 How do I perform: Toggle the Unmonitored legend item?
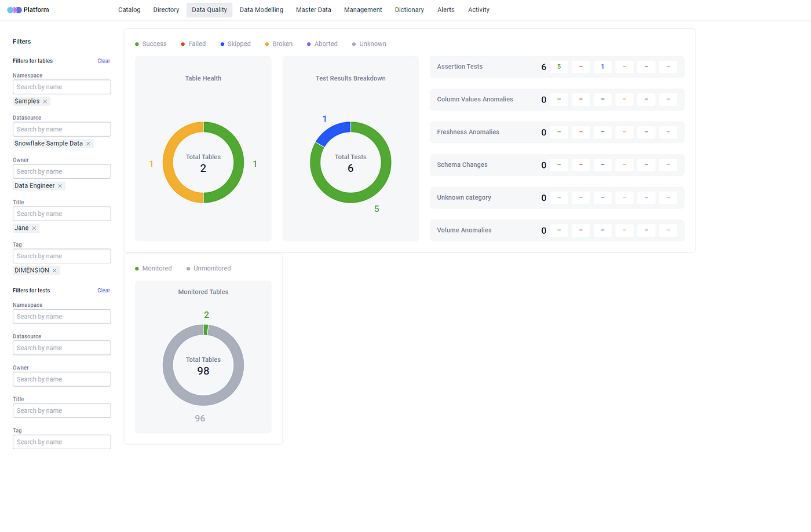[209, 269]
